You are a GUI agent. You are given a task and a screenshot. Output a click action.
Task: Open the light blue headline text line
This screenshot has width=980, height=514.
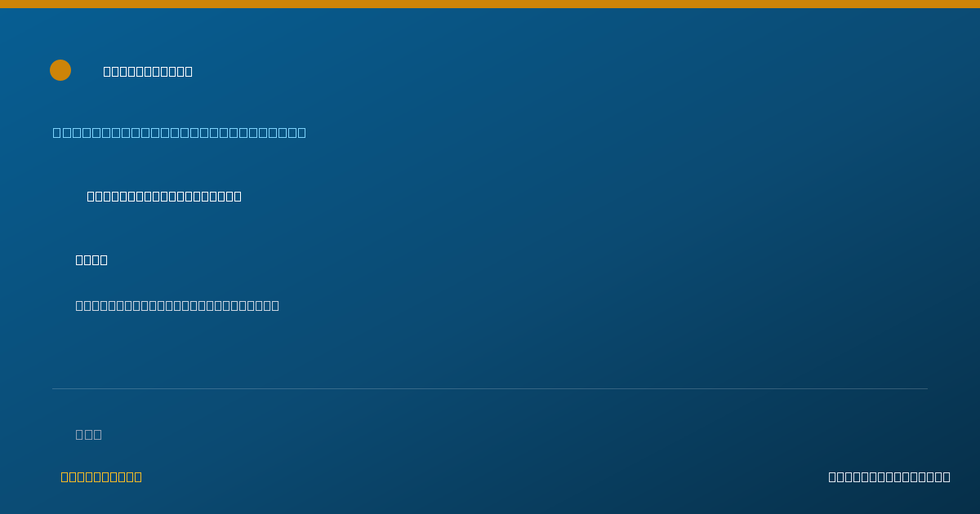[x=180, y=132]
